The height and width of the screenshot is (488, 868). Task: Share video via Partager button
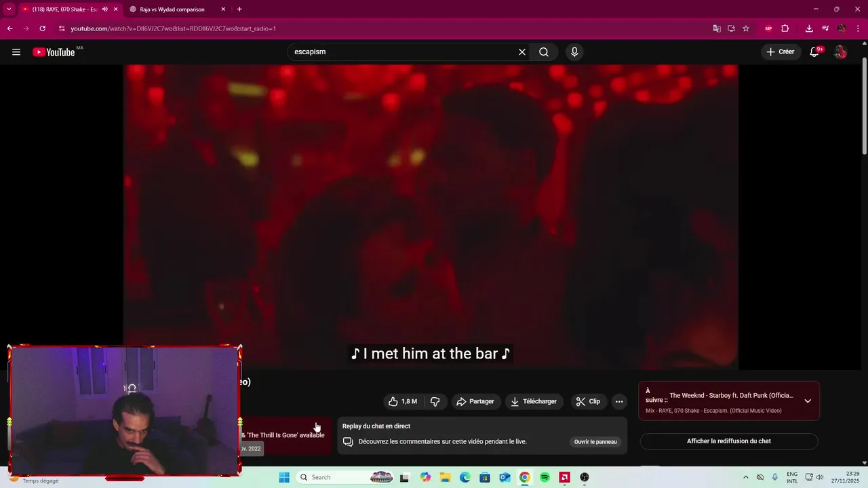tap(475, 401)
